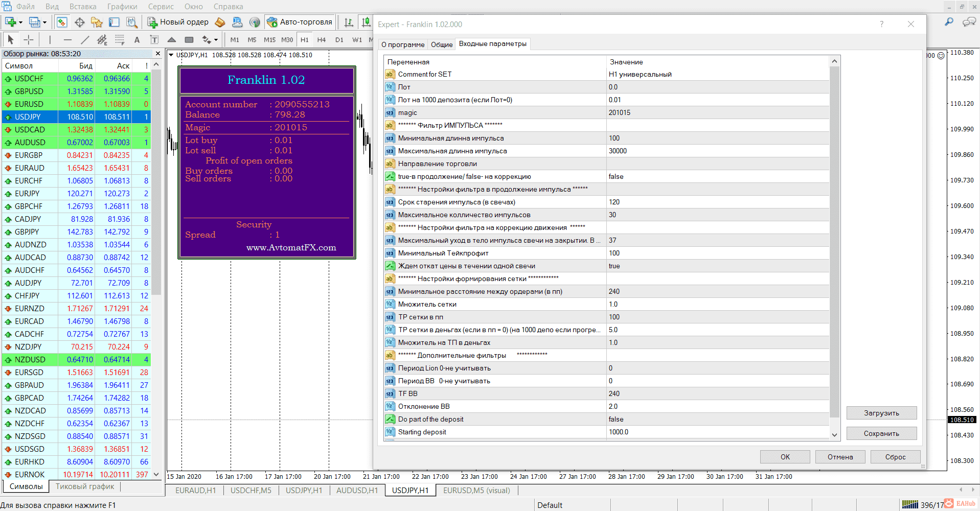
Task: Toggle the Авто-торговля button
Action: coord(300,22)
